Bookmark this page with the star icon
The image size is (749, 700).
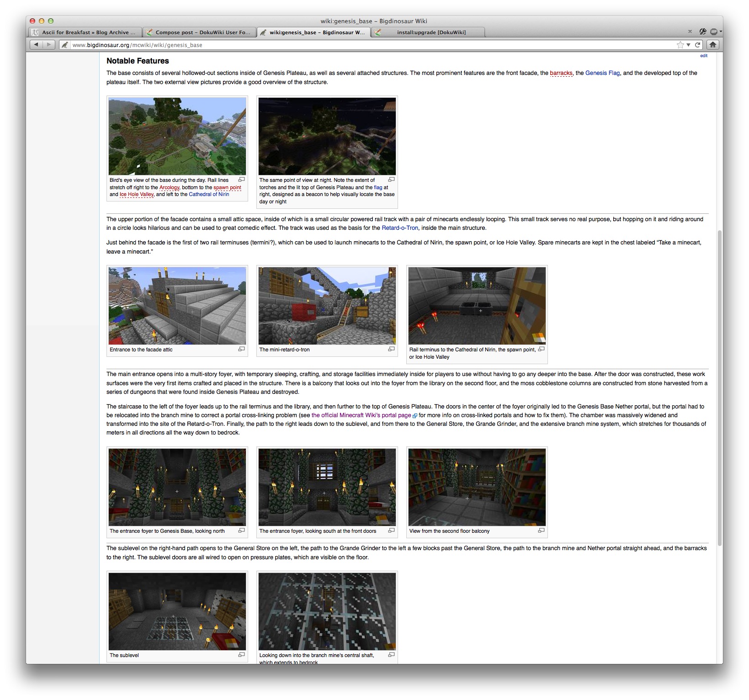coord(680,45)
